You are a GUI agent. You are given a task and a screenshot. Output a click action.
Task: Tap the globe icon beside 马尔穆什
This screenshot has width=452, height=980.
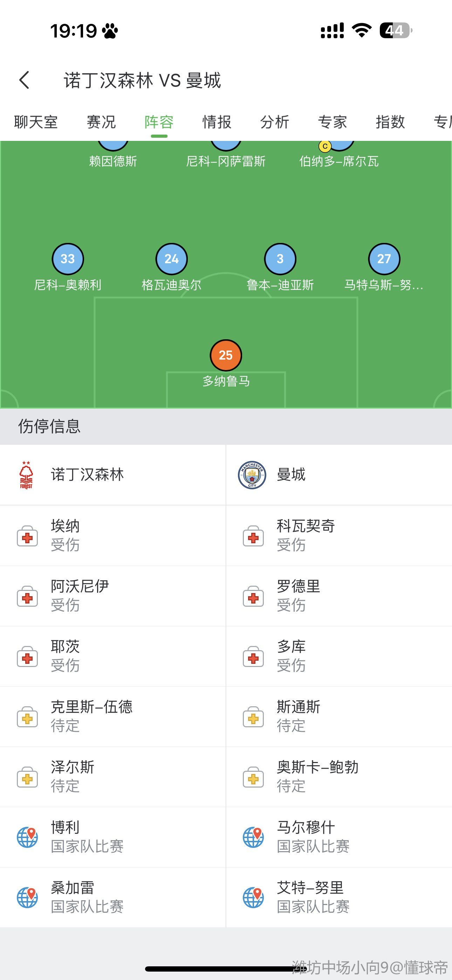(x=253, y=837)
